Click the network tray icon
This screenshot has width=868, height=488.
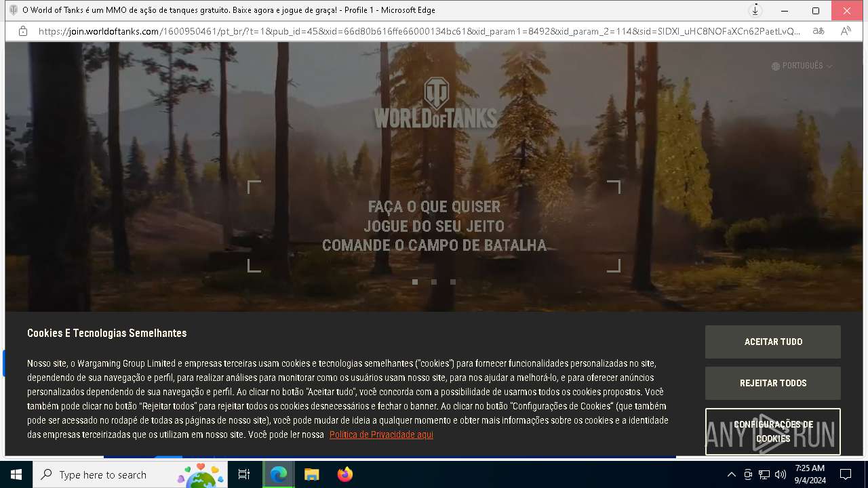(x=764, y=474)
